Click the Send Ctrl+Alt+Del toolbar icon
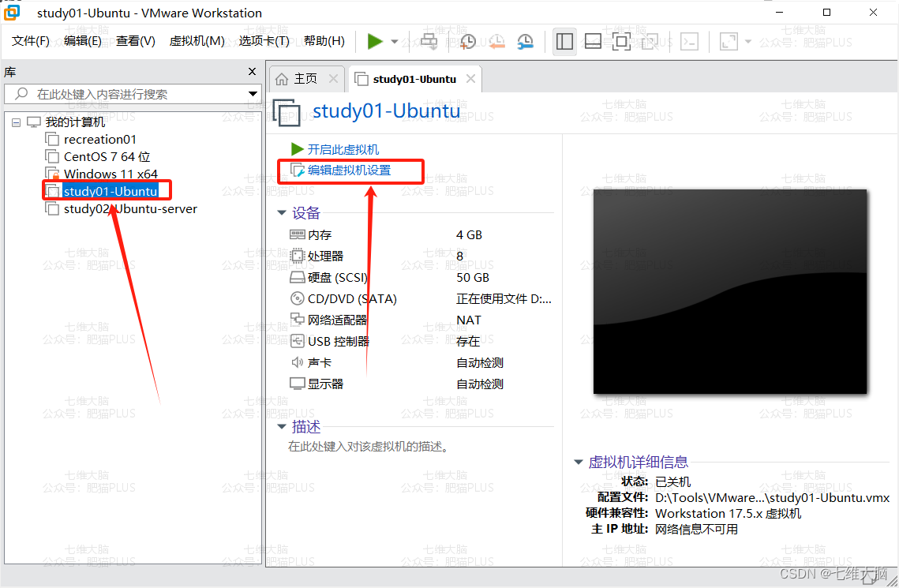 [429, 41]
